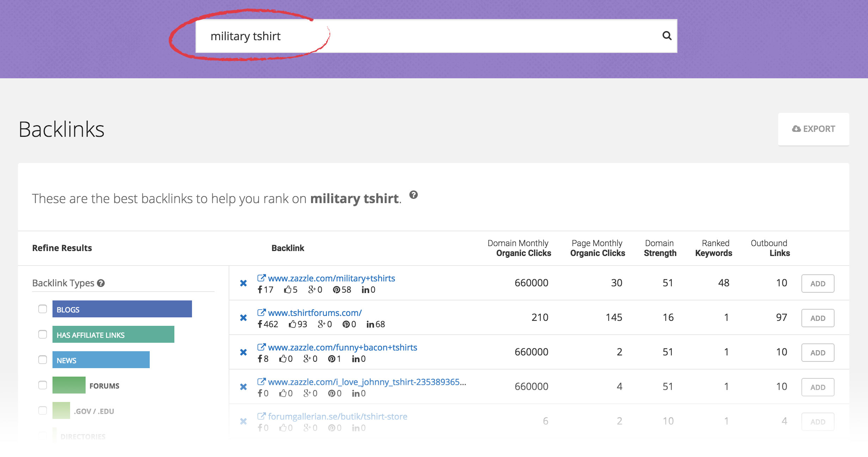The width and height of the screenshot is (868, 457).
Task: Add zazzle funny+bacon+tshirts backlink
Action: pos(818,353)
